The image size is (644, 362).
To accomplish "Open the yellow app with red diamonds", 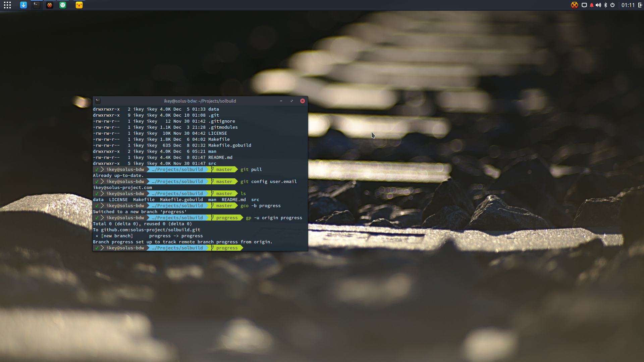I will (79, 5).
